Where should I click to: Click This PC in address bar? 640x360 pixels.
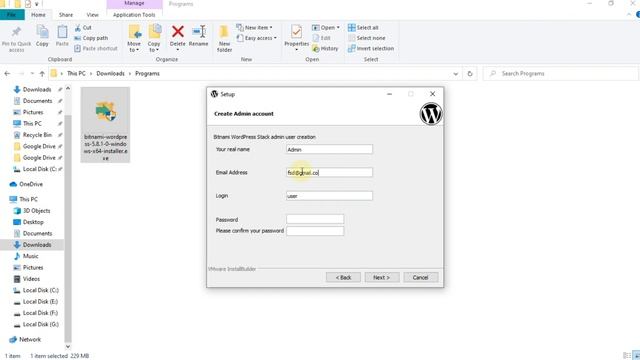pos(76,73)
